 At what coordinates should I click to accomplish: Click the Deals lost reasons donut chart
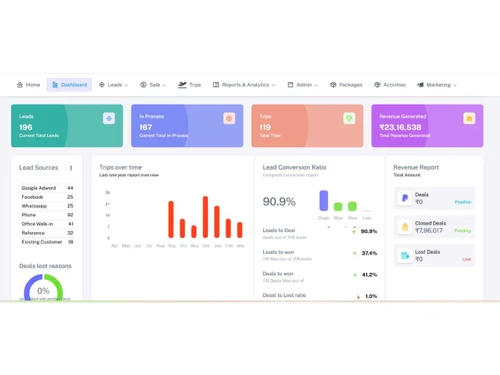(43, 287)
